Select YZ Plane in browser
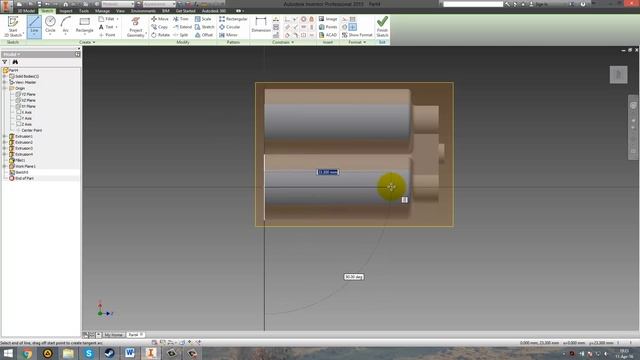640x360 pixels. click(x=25, y=94)
